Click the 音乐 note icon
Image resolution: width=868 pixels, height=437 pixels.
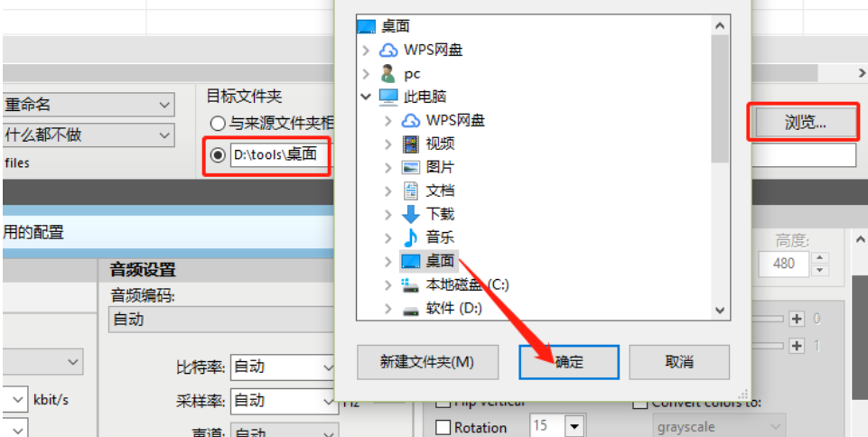pyautogui.click(x=411, y=237)
